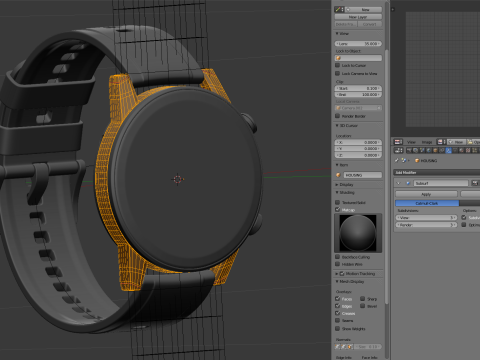
Task: Enable loop normals display icon
Action: tap(344, 347)
